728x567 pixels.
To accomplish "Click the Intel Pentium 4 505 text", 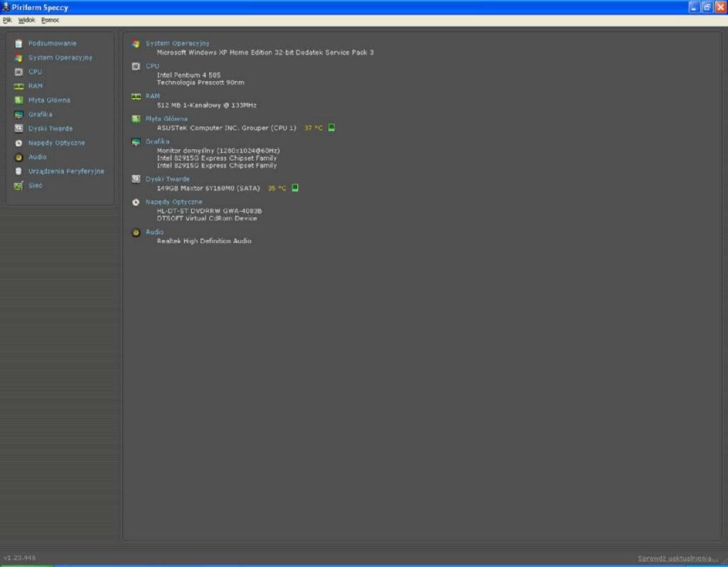I will tap(188, 75).
